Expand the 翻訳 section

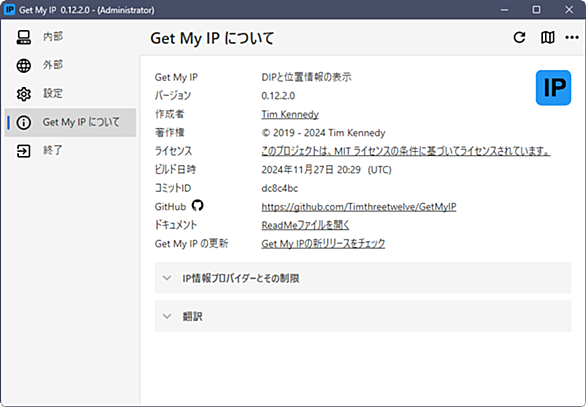(x=363, y=316)
